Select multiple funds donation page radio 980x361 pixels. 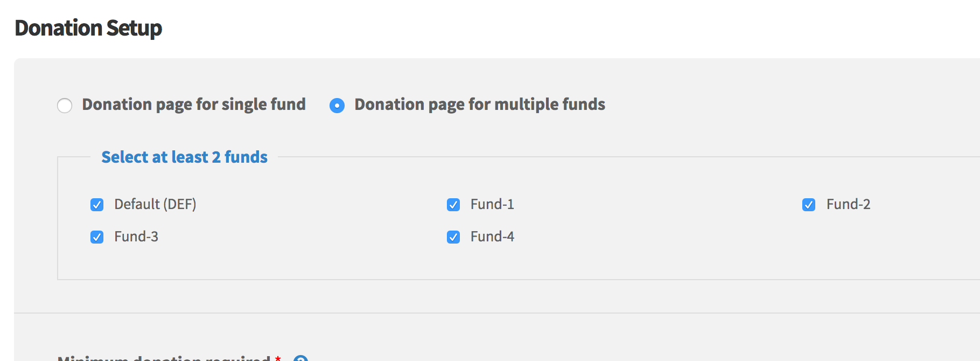click(337, 106)
